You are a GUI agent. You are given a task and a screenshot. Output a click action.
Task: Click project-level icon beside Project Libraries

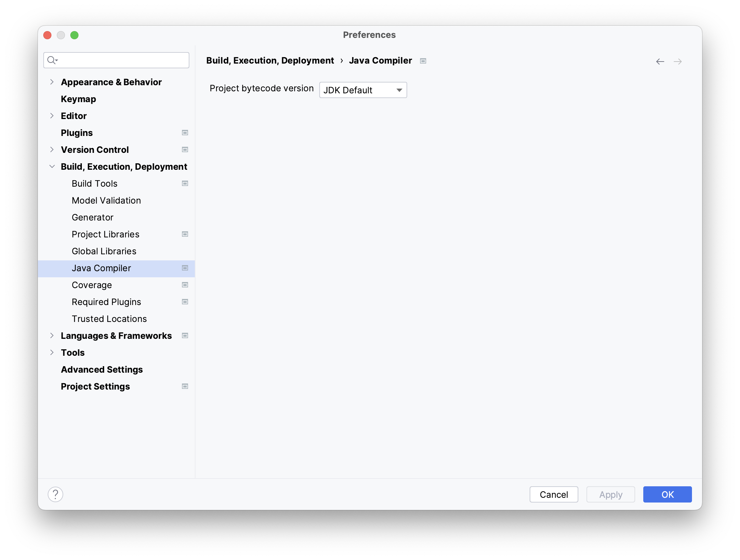click(x=185, y=234)
